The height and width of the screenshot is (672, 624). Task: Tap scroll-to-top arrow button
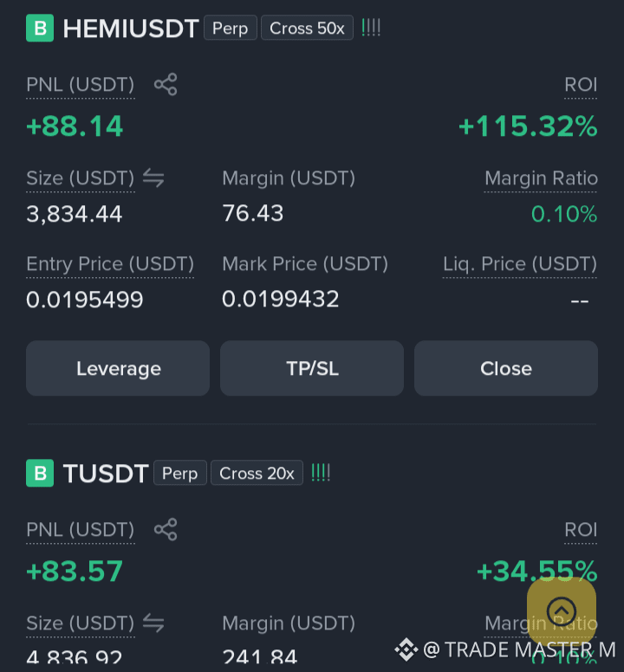pos(562,611)
